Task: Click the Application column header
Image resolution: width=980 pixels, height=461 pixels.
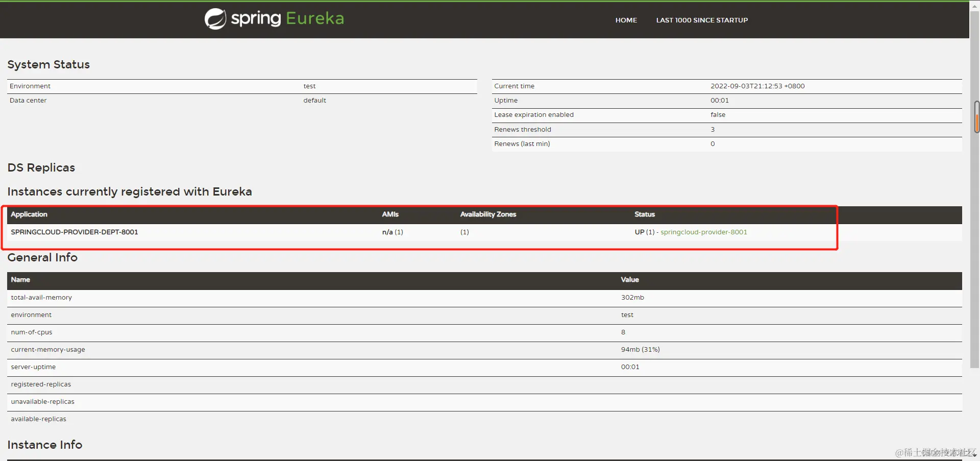Action: point(29,214)
